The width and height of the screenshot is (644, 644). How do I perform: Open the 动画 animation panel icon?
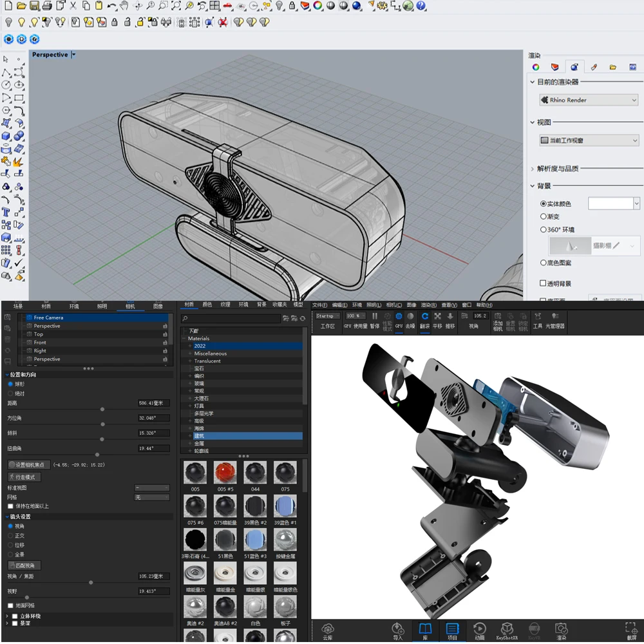480,629
